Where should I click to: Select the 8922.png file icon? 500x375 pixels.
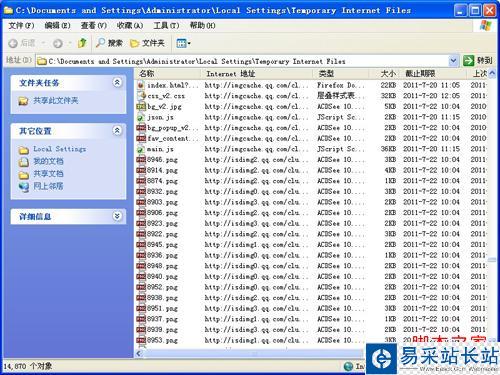coord(141,234)
